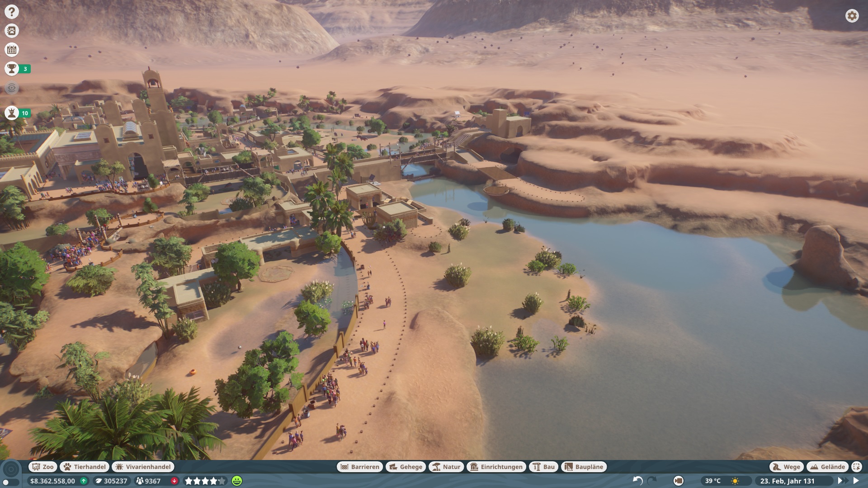
Task: Select the Gelände terrain tool
Action: point(827,467)
